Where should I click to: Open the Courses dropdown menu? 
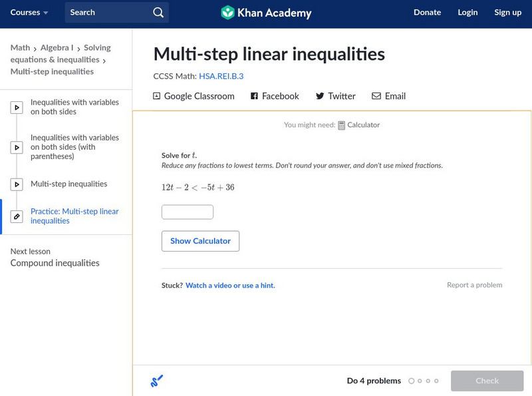(x=29, y=13)
